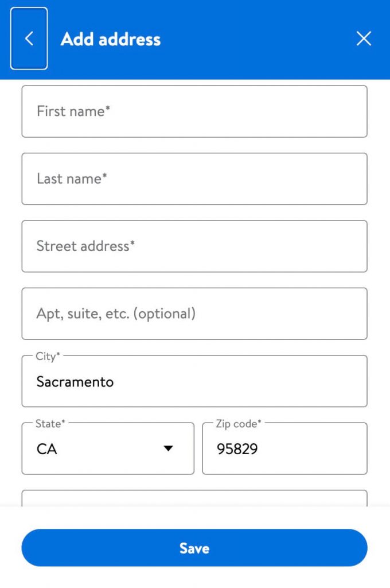
Task: Select the Street address field
Action: (x=194, y=246)
